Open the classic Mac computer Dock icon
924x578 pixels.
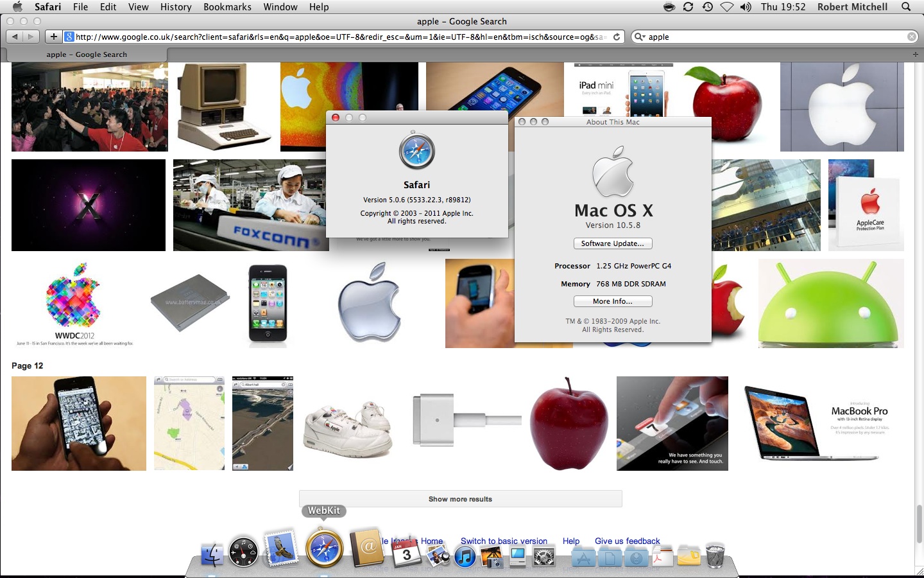[x=518, y=556]
